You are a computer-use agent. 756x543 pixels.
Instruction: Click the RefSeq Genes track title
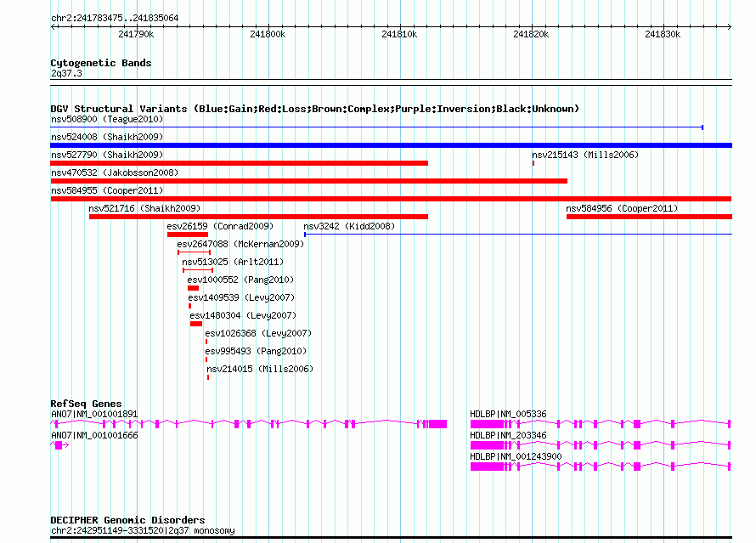86,404
